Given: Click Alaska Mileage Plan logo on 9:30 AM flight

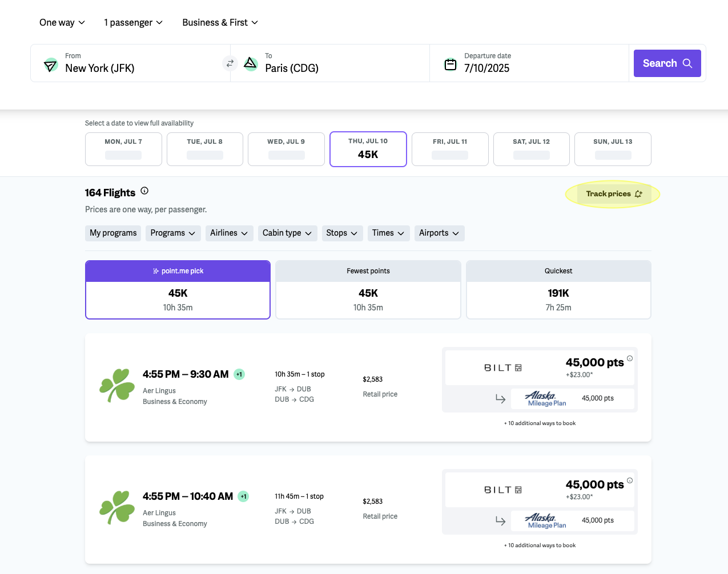Looking at the screenshot, I should 545,398.
